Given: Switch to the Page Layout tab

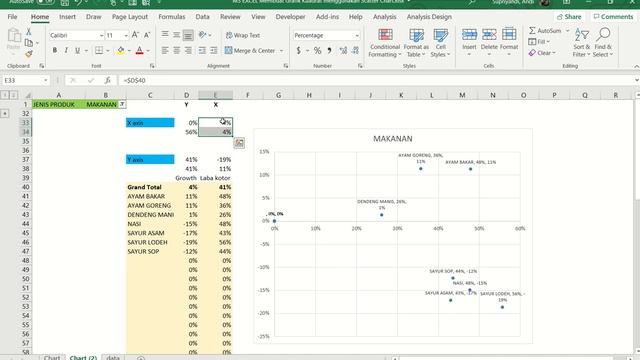Looking at the screenshot, I should tap(130, 17).
